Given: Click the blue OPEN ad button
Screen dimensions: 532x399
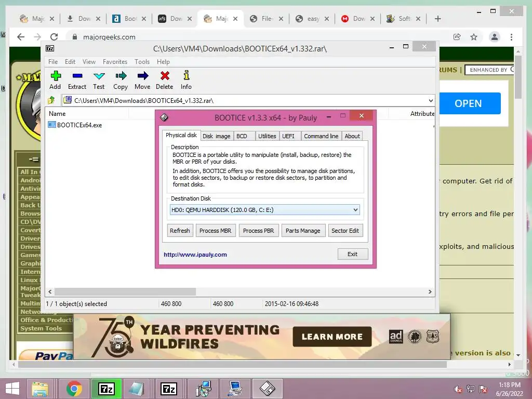Looking at the screenshot, I should pos(470,103).
